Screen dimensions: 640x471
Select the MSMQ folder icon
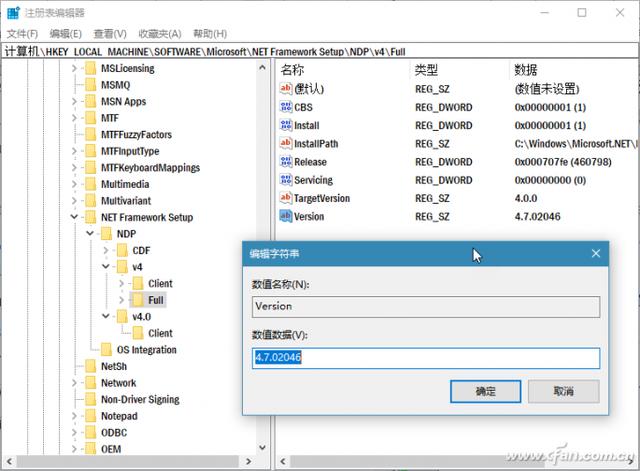pyautogui.click(x=90, y=85)
